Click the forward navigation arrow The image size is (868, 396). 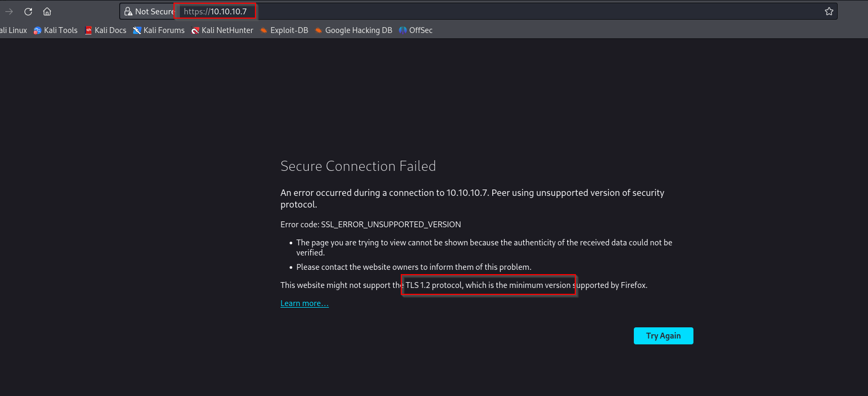tap(9, 11)
